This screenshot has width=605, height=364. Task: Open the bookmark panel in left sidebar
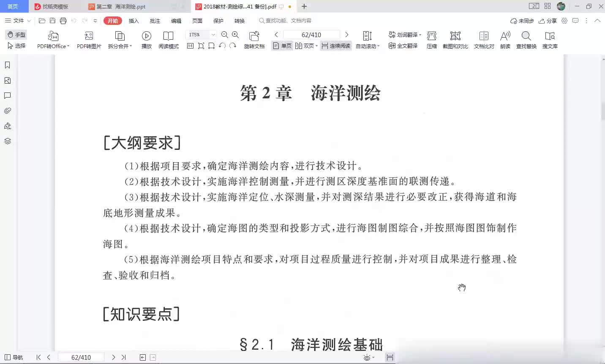pyautogui.click(x=7, y=65)
